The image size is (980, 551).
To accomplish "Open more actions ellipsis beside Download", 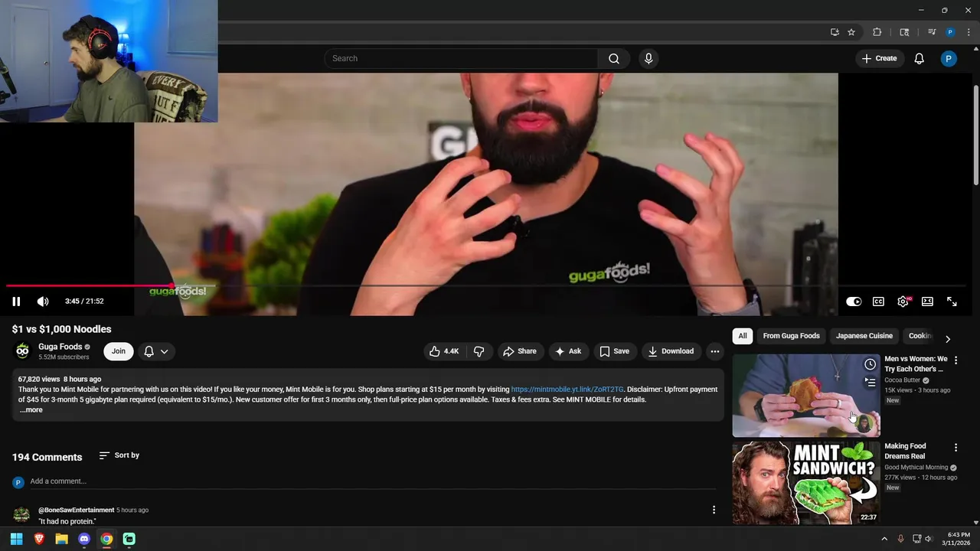I will [x=714, y=351].
